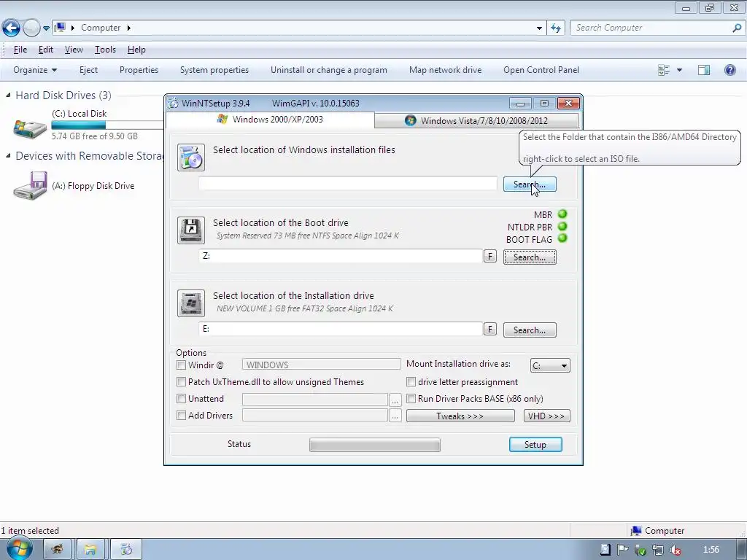Click the Explorer back navigation arrow
The image size is (747, 560).
11,28
